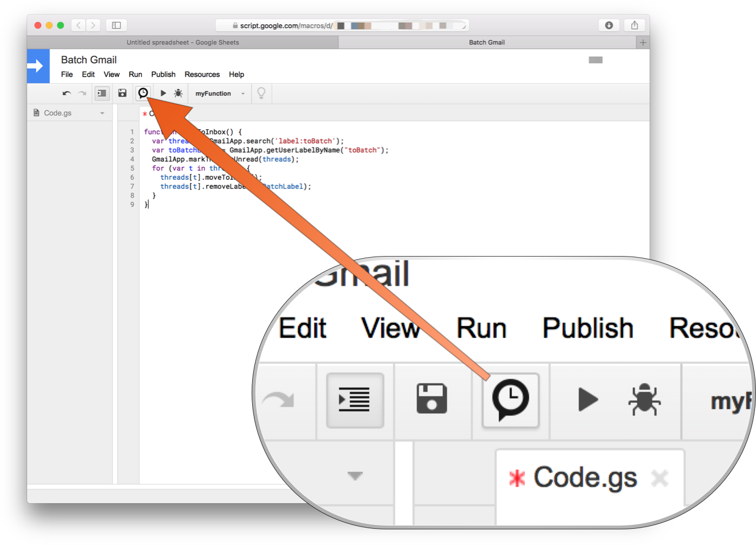Redo the edit using toolbar arrow
Image resolution: width=756 pixels, height=545 pixels.
82,93
